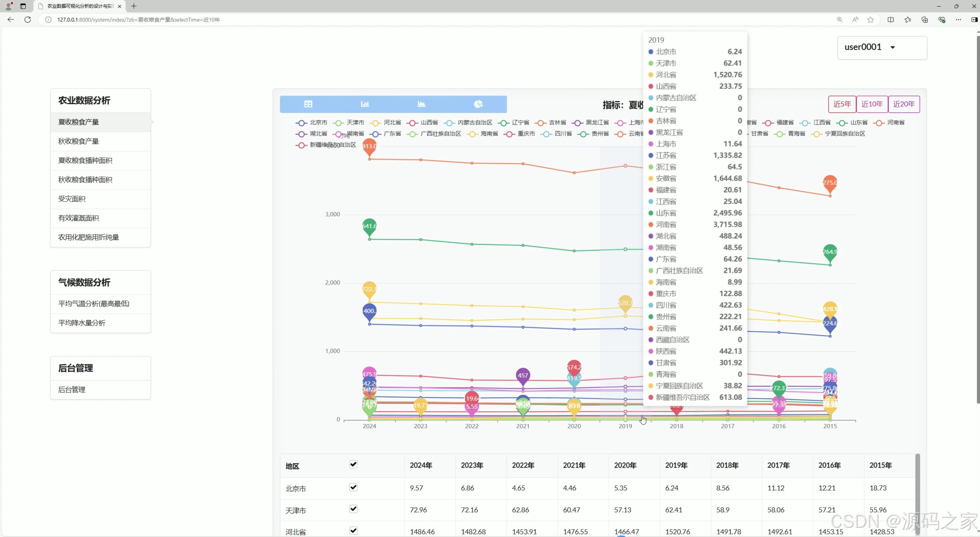Viewport: 980px width, 537px height.
Task: Toggle the 地区 header select-all checkbox
Action: tap(353, 464)
